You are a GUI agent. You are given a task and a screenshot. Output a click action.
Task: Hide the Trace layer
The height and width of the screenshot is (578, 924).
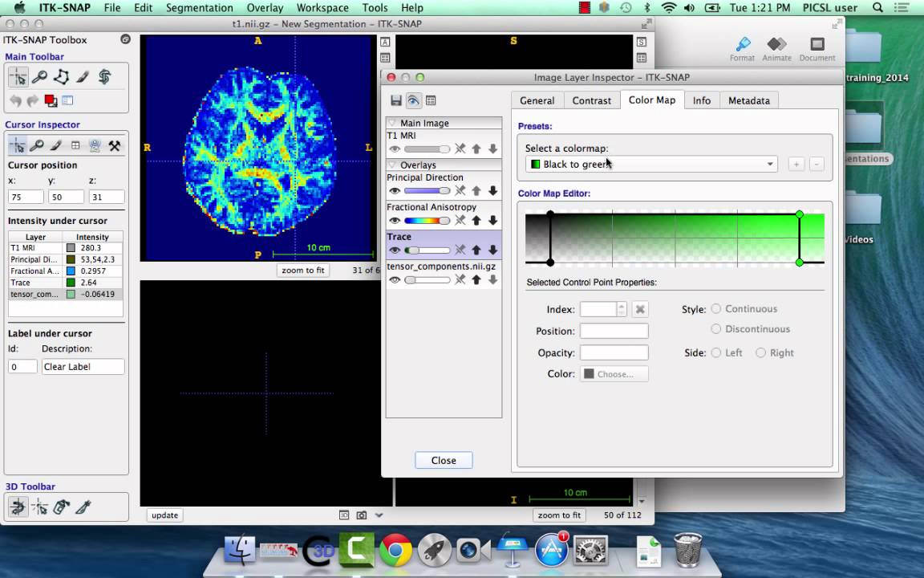(x=395, y=250)
